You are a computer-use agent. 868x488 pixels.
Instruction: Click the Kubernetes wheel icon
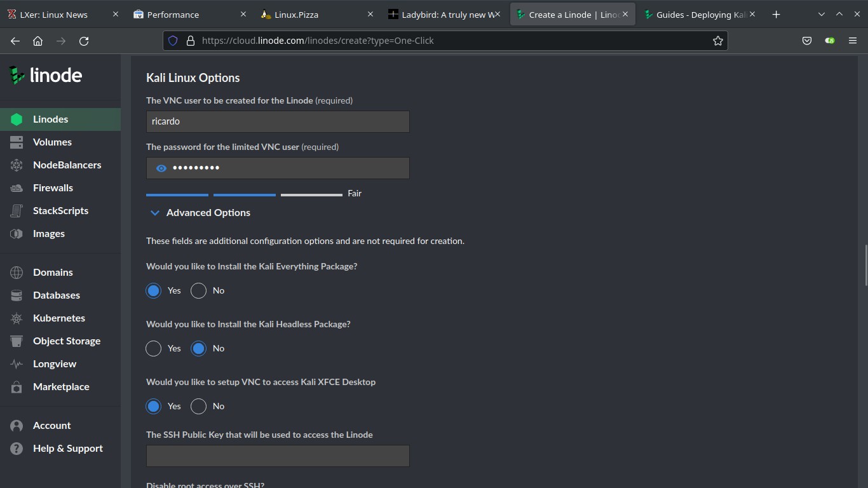(x=17, y=318)
